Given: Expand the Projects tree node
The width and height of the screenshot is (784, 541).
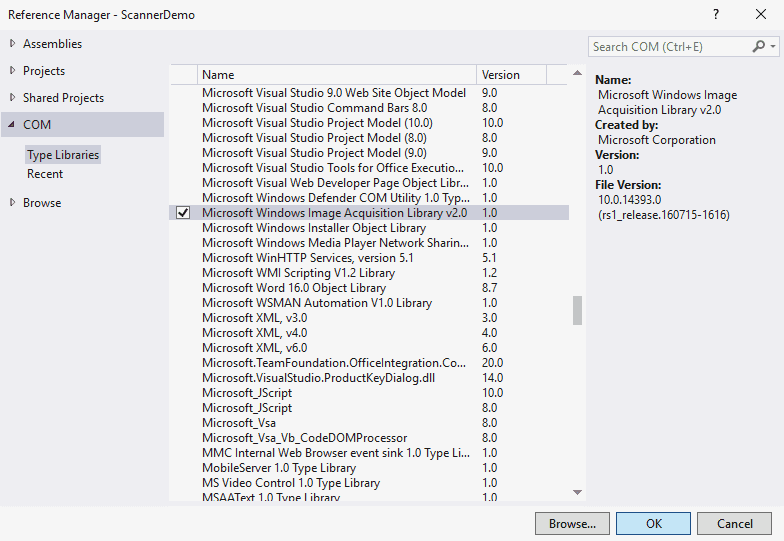Looking at the screenshot, I should coord(12,70).
